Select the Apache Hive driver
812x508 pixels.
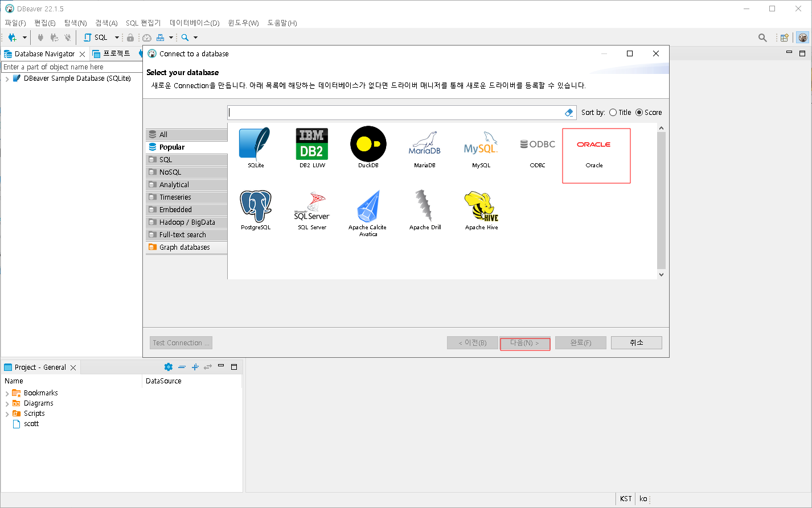point(481,209)
